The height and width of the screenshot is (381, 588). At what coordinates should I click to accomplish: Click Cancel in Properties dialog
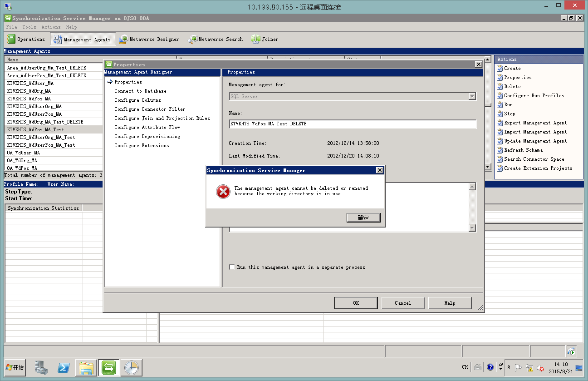(x=403, y=303)
